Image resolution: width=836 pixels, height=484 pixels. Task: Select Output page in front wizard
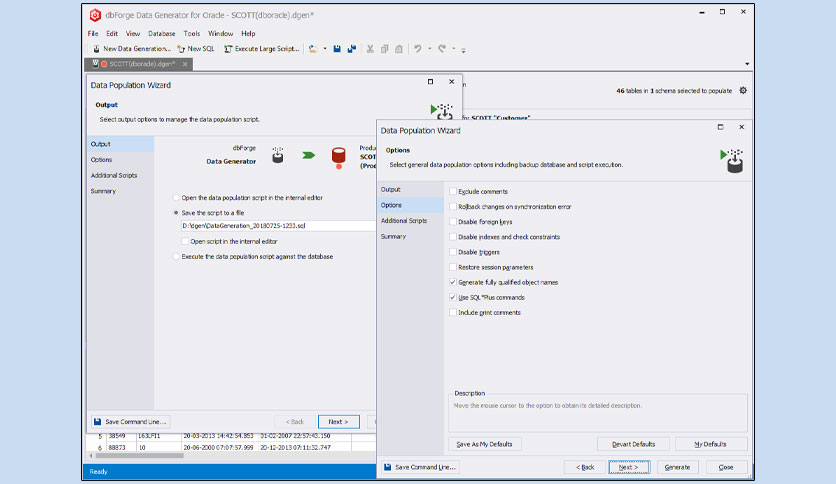[410, 189]
